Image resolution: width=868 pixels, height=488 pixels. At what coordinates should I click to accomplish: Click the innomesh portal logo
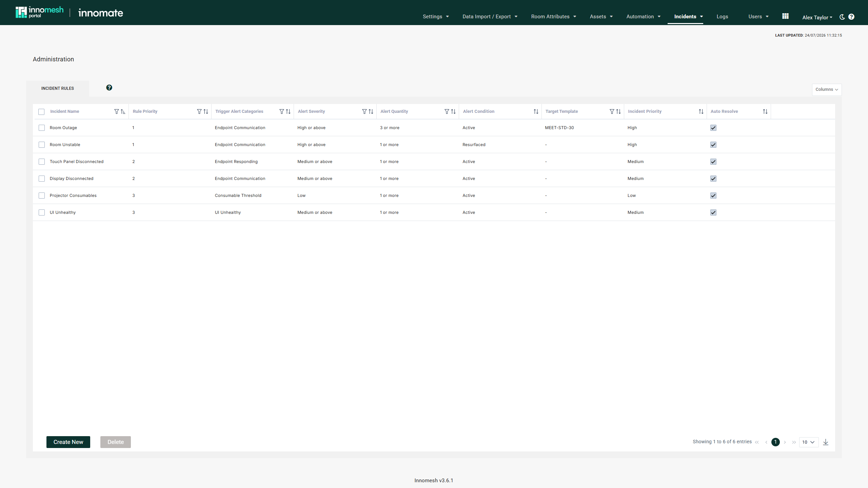(x=39, y=12)
